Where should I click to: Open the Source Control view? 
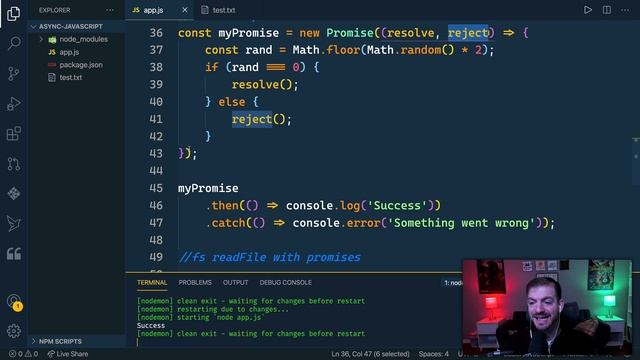click(x=13, y=73)
